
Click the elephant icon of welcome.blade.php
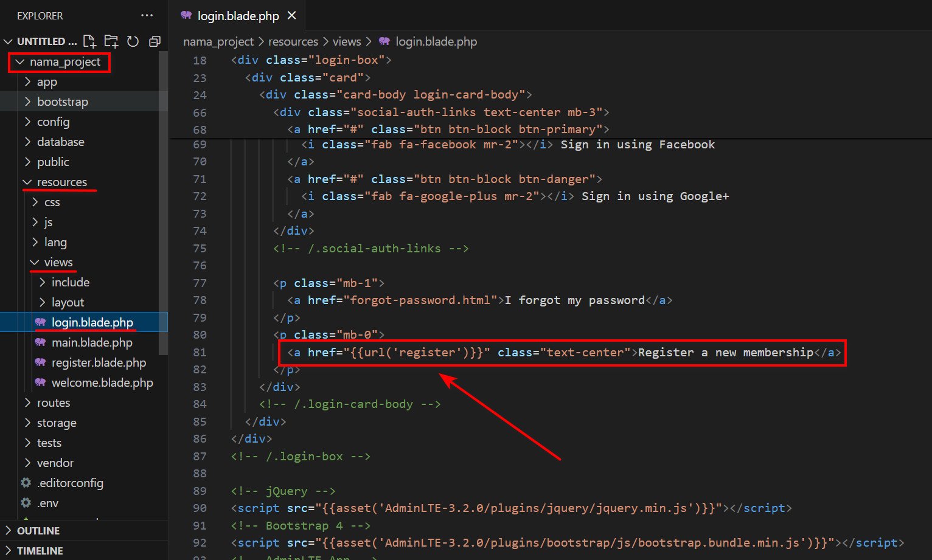[40, 382]
